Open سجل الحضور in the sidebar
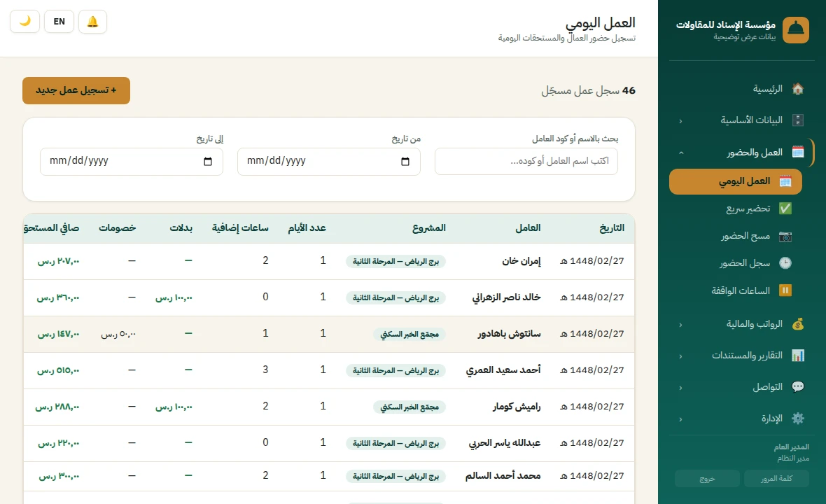Viewport: 826px width, 504px height. [x=736, y=262]
